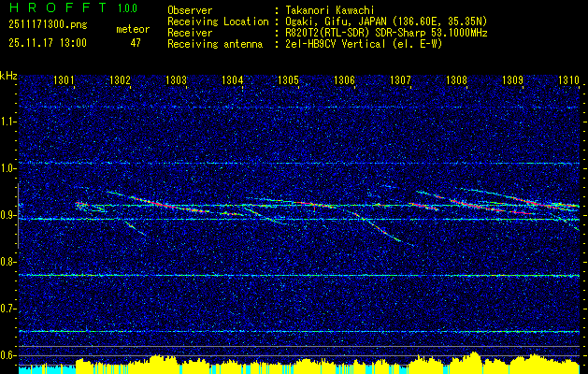Click the 1.1 kHz axis value
The image size is (588, 374).
pyautogui.click(x=7, y=122)
